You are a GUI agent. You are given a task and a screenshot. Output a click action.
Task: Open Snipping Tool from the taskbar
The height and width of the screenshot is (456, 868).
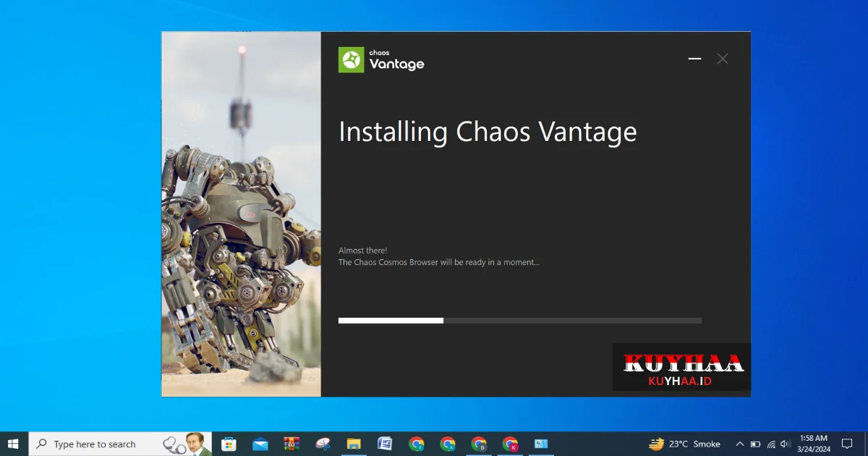[x=323, y=444]
